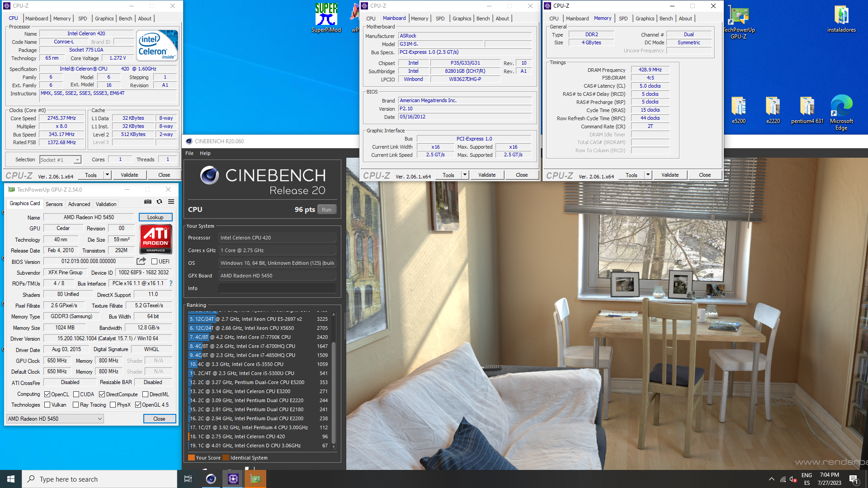The height and width of the screenshot is (488, 868).
Task: Click the Intel Celeron inside logo
Action: pyautogui.click(x=157, y=46)
